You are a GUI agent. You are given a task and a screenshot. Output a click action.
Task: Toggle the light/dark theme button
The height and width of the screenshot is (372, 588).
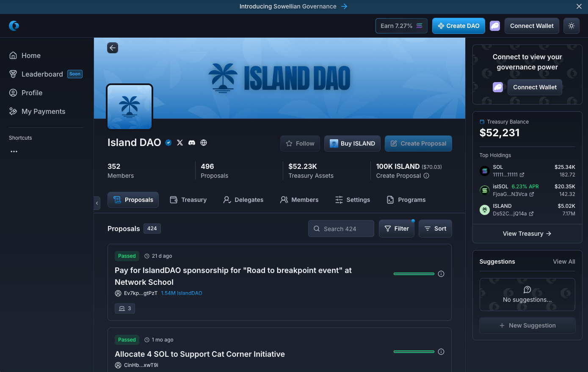pyautogui.click(x=571, y=26)
